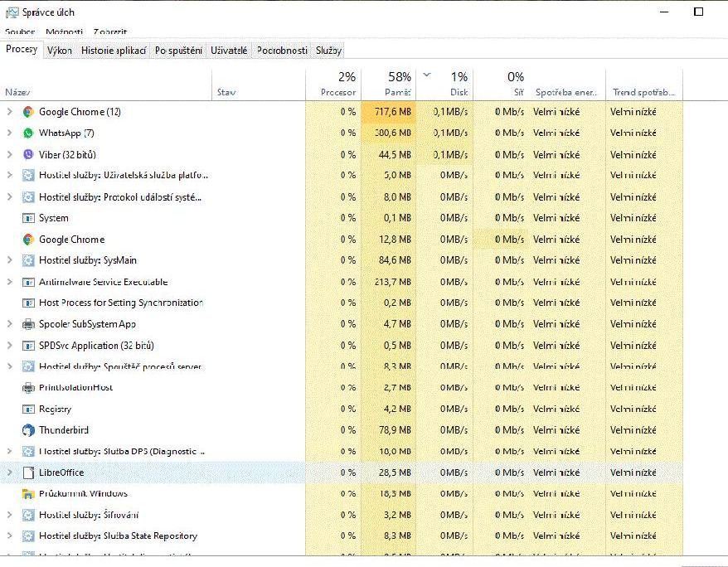Minimize the Správce úloh window
Image resolution: width=728 pixels, height=567 pixels.
[664, 12]
